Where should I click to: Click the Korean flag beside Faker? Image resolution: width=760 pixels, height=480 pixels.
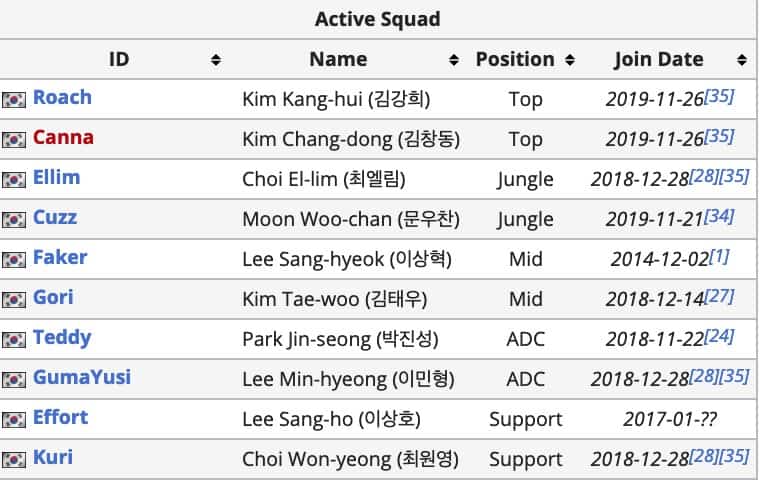[x=14, y=259]
